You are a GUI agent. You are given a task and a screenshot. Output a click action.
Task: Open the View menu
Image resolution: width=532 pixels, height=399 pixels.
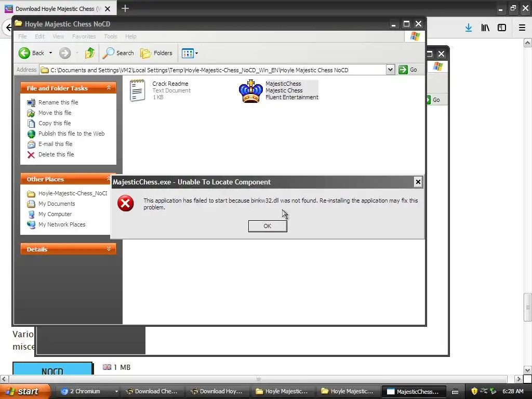[x=58, y=36]
